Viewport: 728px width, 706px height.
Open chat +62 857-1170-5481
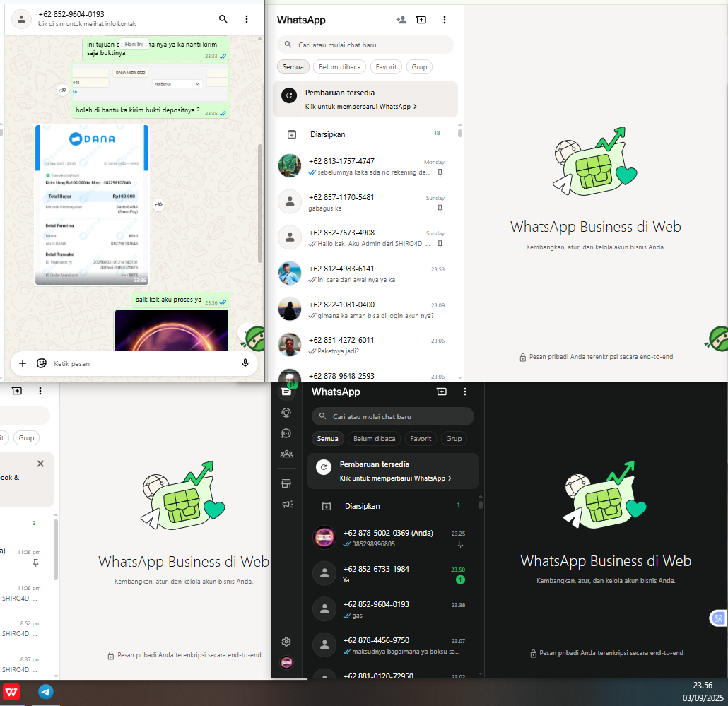tap(365, 202)
